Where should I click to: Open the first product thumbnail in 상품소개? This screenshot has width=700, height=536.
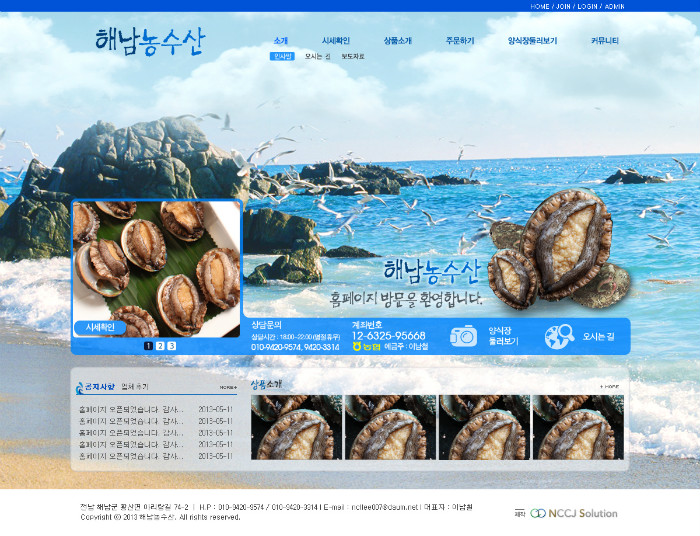296,427
